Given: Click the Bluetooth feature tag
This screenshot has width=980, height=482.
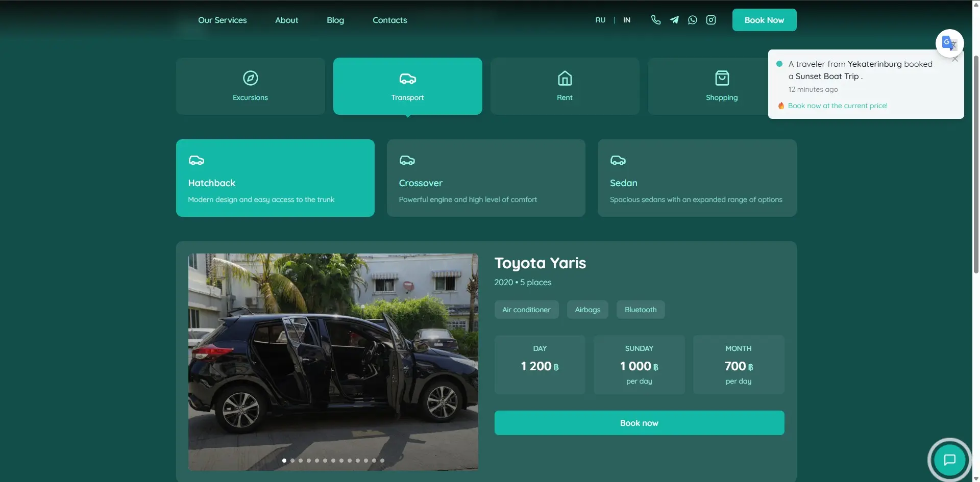Looking at the screenshot, I should point(641,310).
